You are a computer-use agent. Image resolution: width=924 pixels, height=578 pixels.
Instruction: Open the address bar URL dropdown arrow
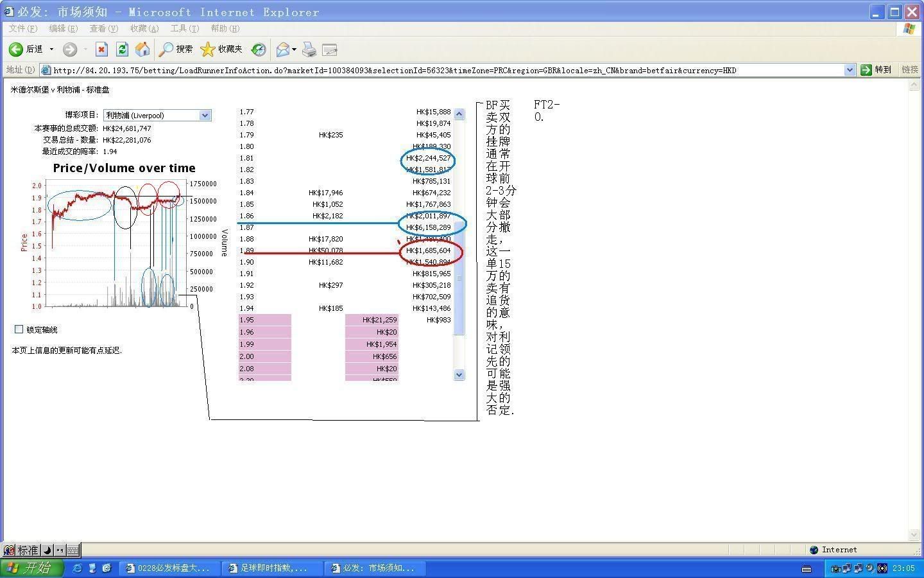[850, 70]
